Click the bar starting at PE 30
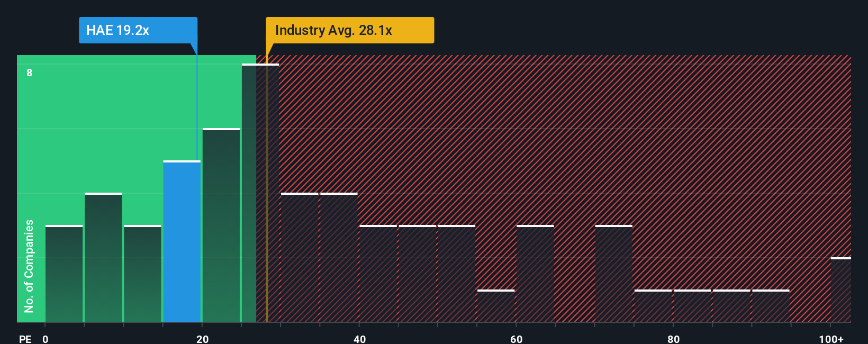 (300, 257)
